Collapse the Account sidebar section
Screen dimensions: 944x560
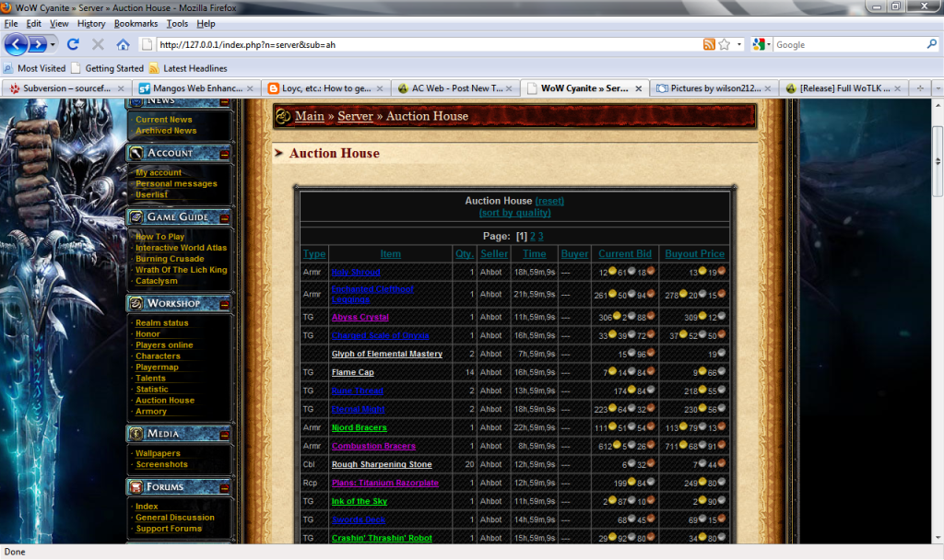tap(225, 153)
